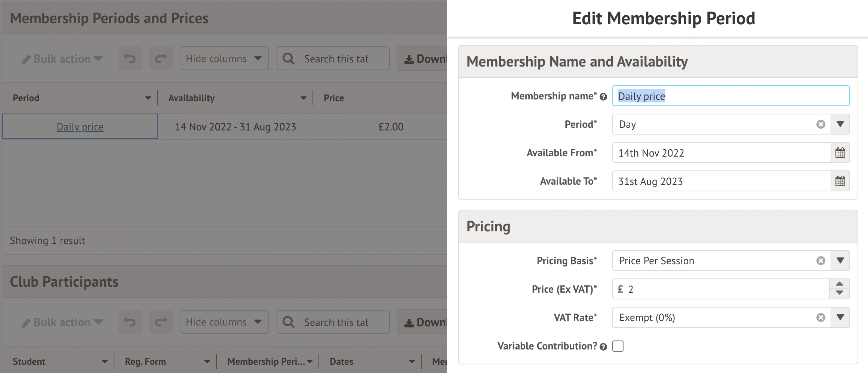
Task: Clear the VAT Rate selection
Action: pyautogui.click(x=821, y=318)
